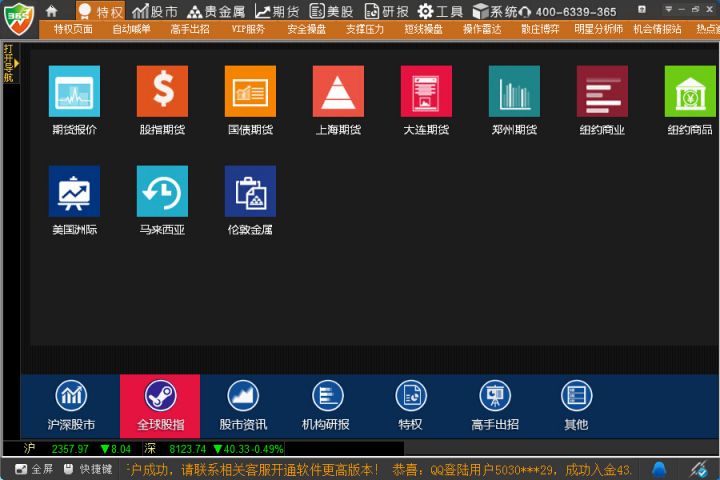
Task: Open the 股指期货 dollar-sign icon
Action: click(162, 92)
